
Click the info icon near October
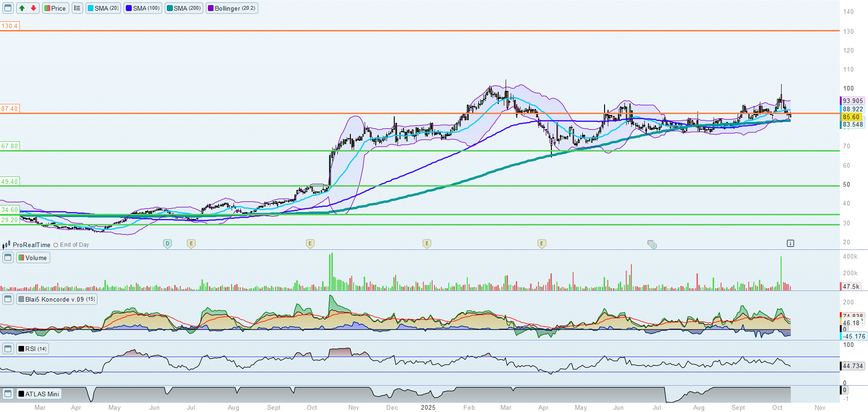point(790,243)
